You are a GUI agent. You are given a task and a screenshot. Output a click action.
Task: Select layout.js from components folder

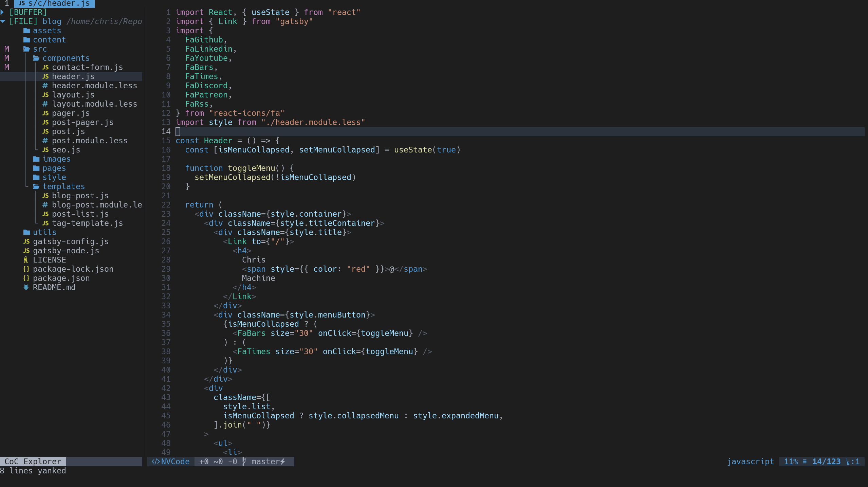pyautogui.click(x=72, y=94)
